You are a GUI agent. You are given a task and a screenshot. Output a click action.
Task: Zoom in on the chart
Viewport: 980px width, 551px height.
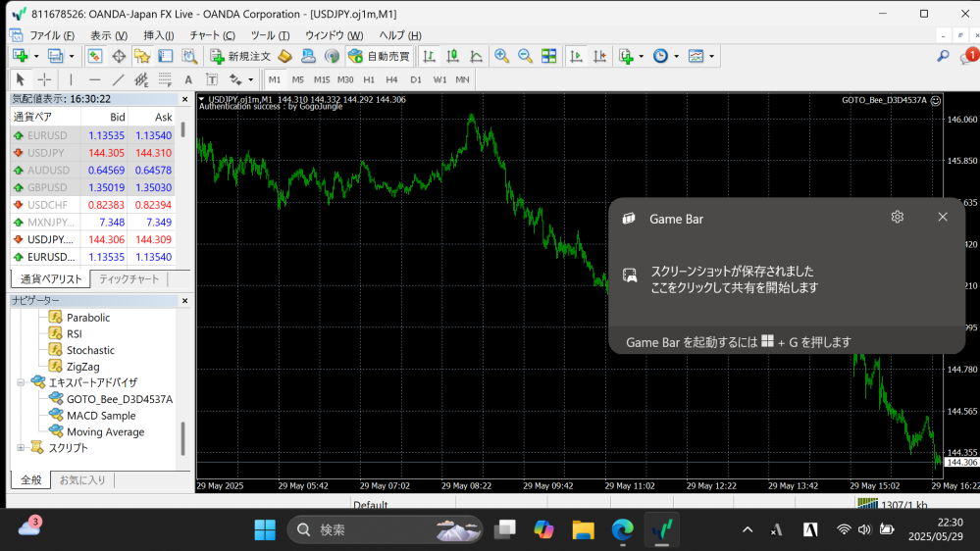pyautogui.click(x=501, y=56)
